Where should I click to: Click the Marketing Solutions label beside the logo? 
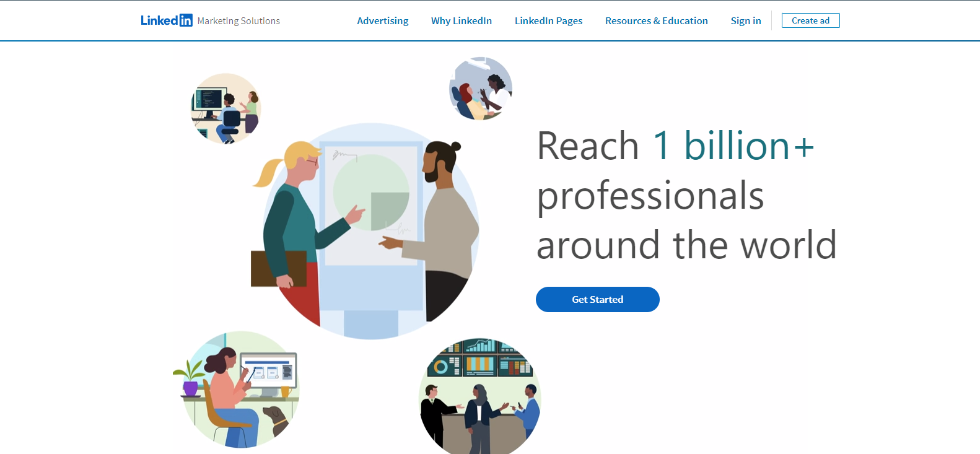tap(238, 21)
